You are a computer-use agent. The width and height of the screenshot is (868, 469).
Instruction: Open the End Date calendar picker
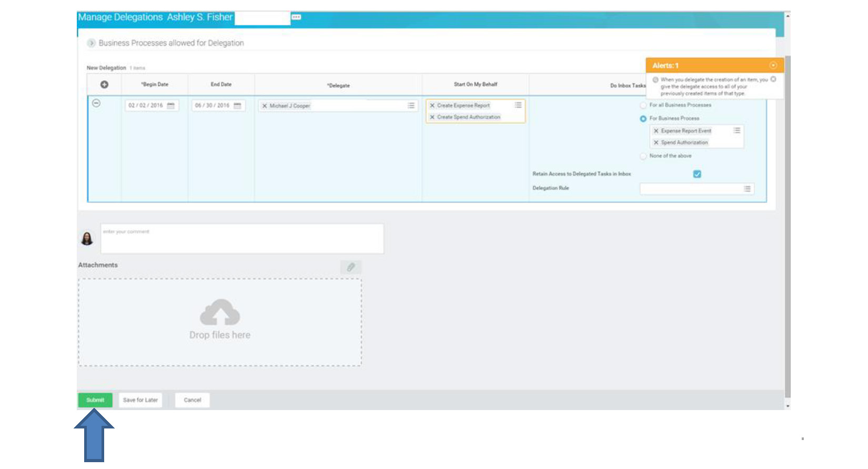[237, 106]
